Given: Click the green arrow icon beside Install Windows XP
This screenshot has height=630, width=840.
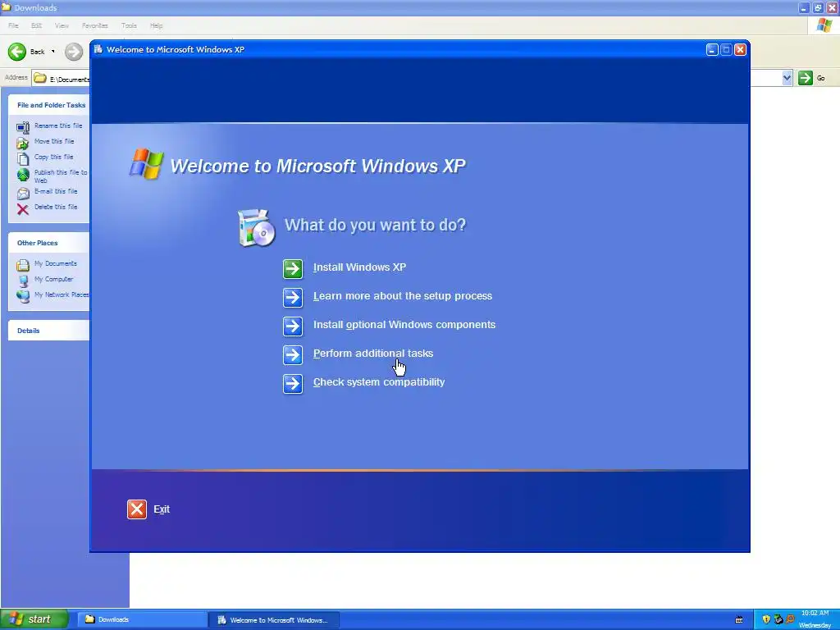Looking at the screenshot, I should (293, 269).
